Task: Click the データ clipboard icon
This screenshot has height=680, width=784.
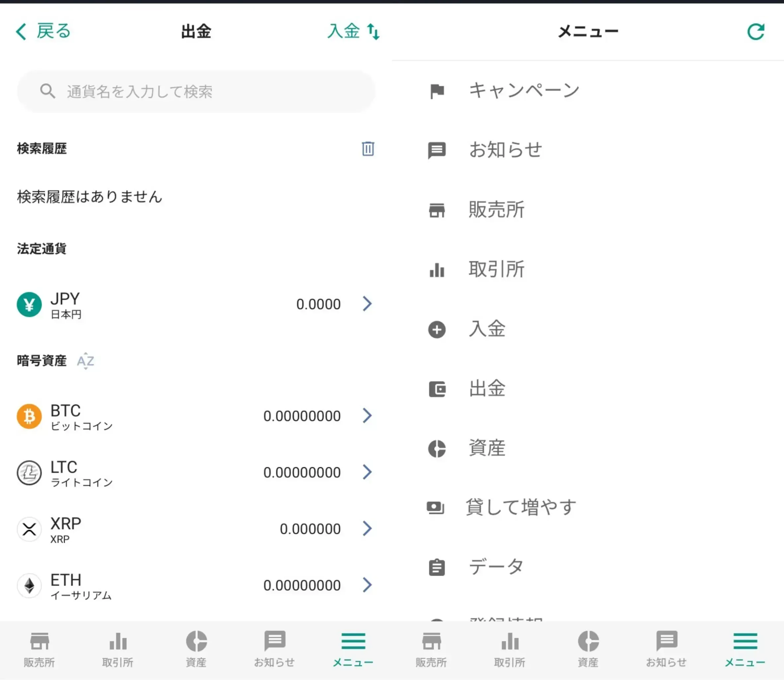Action: [437, 568]
